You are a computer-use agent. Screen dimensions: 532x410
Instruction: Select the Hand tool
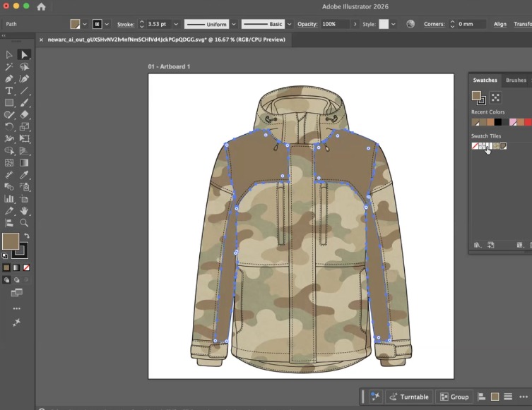[24, 211]
